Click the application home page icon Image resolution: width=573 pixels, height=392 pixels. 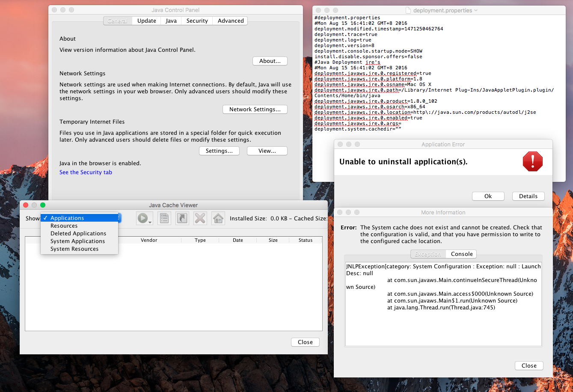point(218,218)
